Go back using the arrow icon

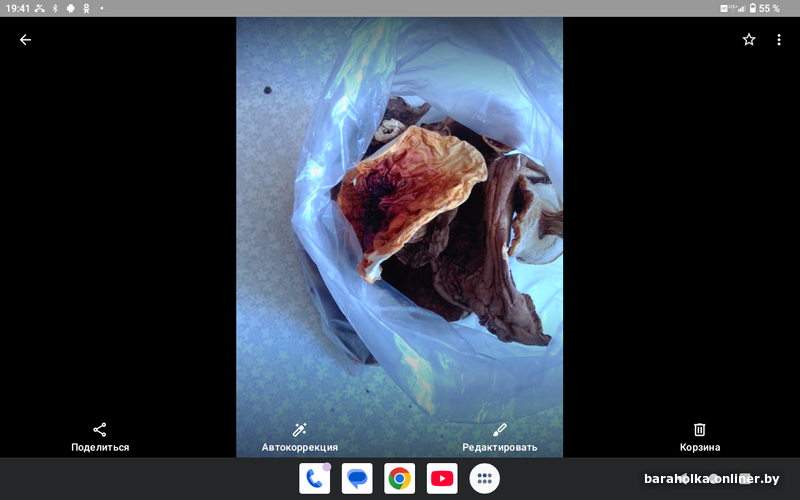25,40
